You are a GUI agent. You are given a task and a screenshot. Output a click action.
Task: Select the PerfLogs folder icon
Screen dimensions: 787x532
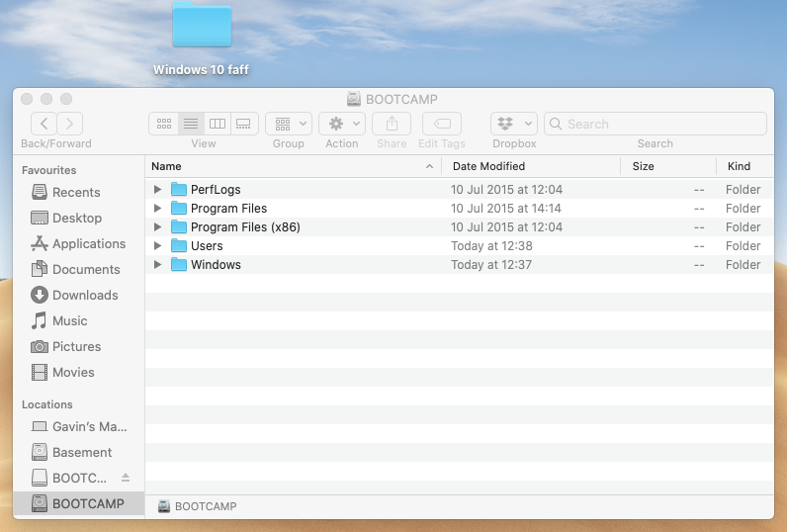(179, 189)
